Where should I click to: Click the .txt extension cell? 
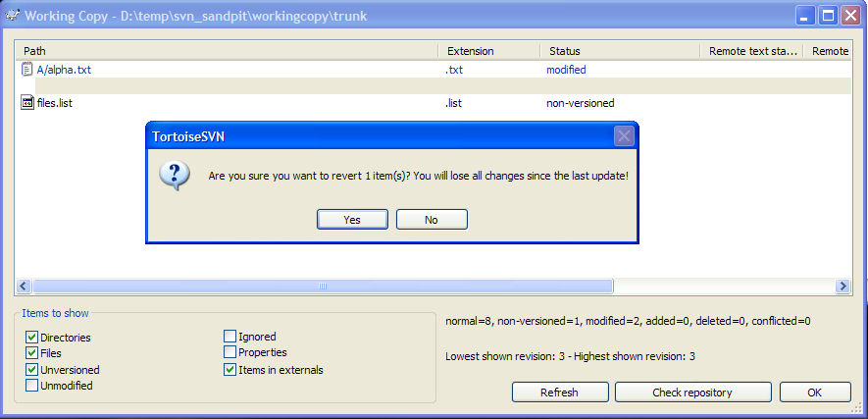pyautogui.click(x=454, y=70)
